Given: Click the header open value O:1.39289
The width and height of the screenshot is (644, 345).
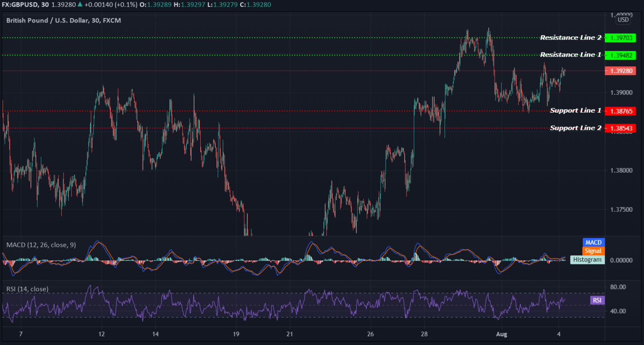Looking at the screenshot, I should click(x=156, y=5).
